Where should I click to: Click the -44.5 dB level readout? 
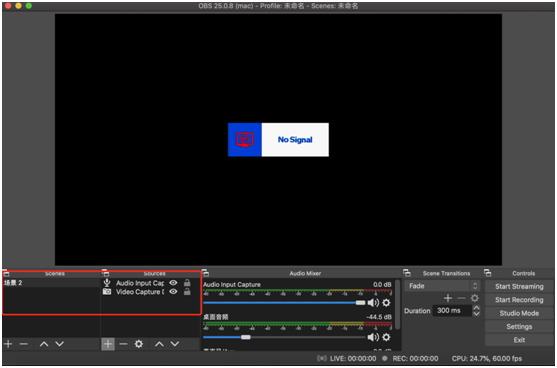coord(379,316)
